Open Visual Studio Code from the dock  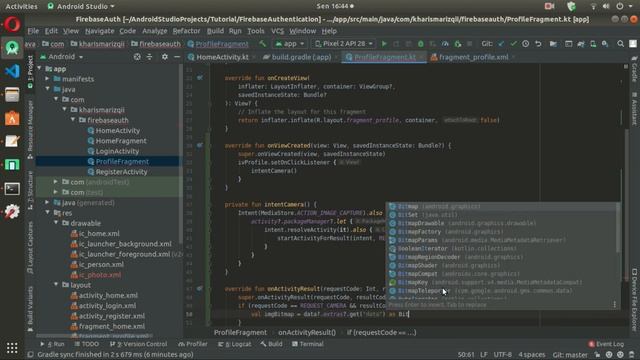pos(12,71)
